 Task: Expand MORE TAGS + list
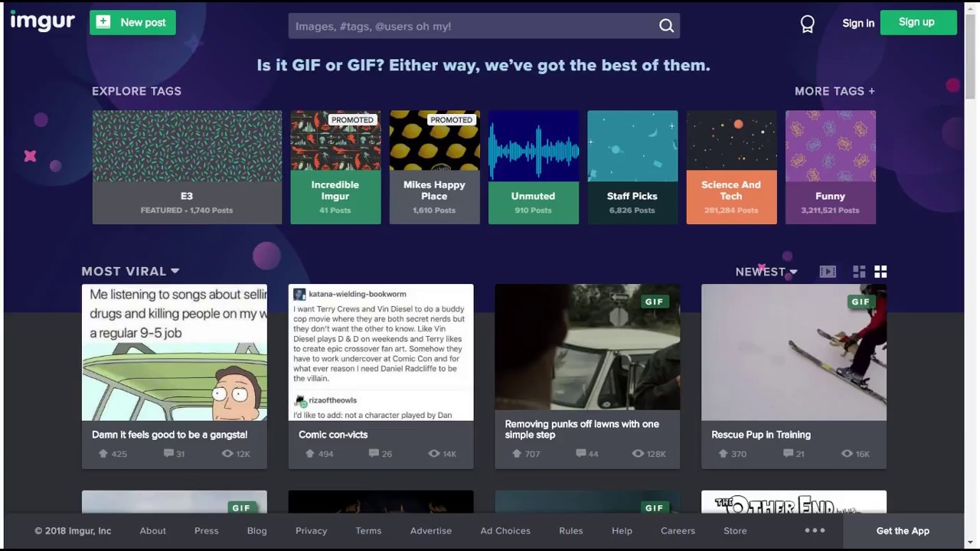click(x=835, y=91)
